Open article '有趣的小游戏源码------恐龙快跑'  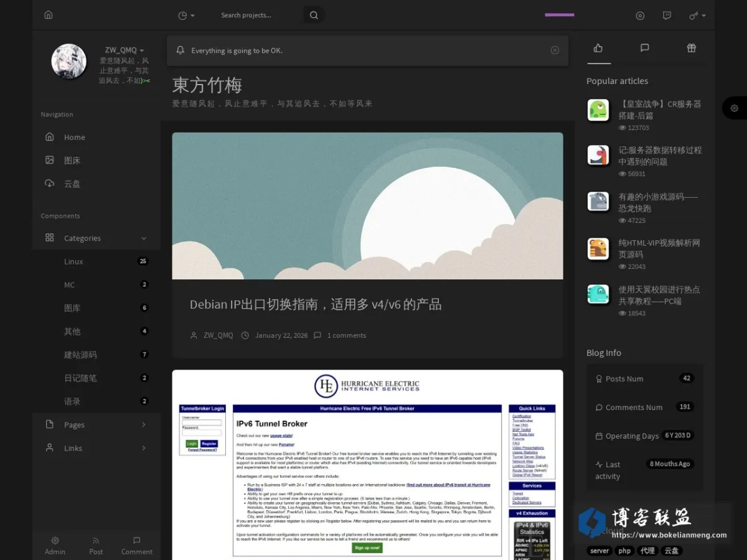coord(659,202)
